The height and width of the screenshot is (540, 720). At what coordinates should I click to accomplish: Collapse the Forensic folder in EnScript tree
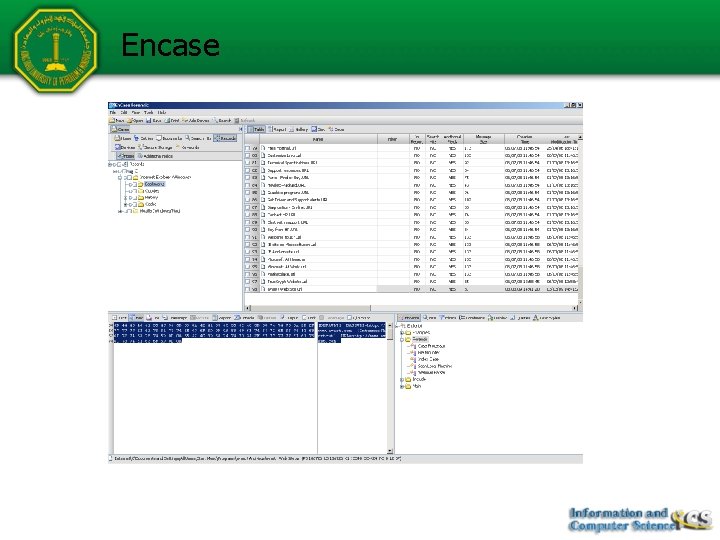click(402, 339)
